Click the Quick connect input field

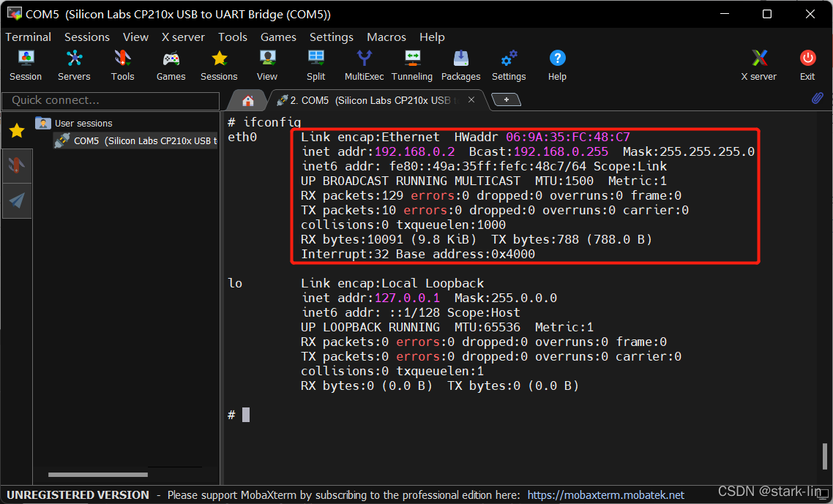(x=111, y=100)
